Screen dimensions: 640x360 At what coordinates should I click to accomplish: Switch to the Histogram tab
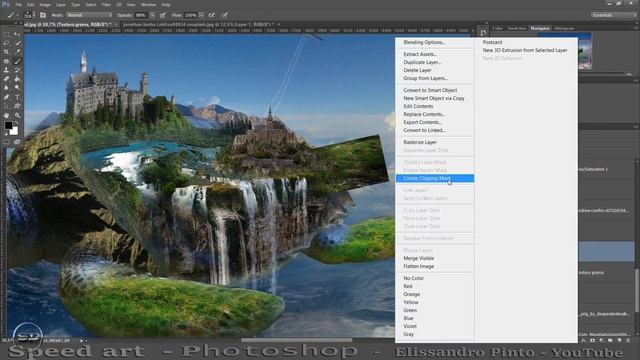pyautogui.click(x=564, y=28)
